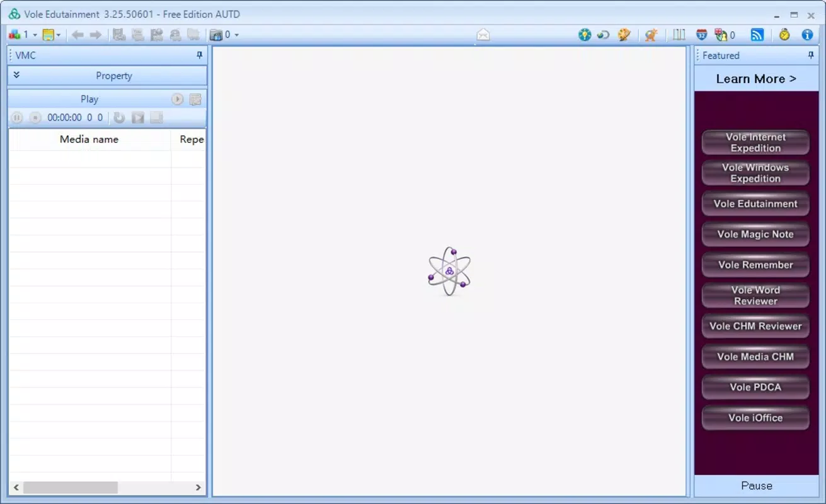Click the grayed screen display icon
The image size is (826, 504).
coord(156,117)
